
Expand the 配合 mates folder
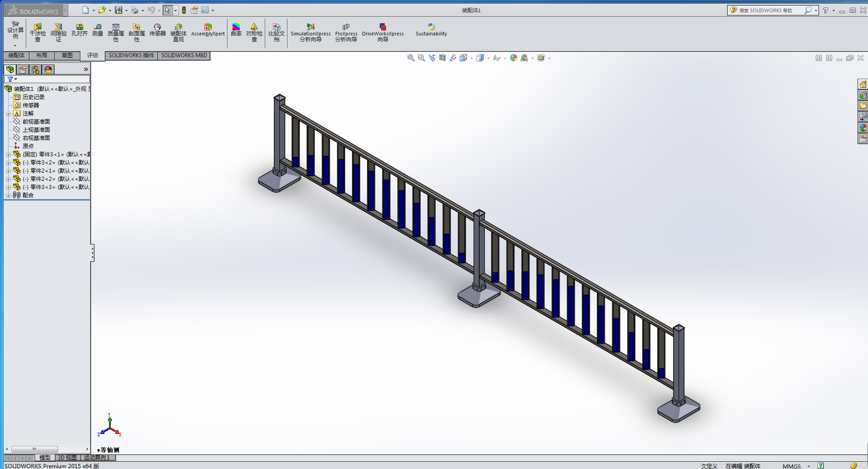click(8, 195)
